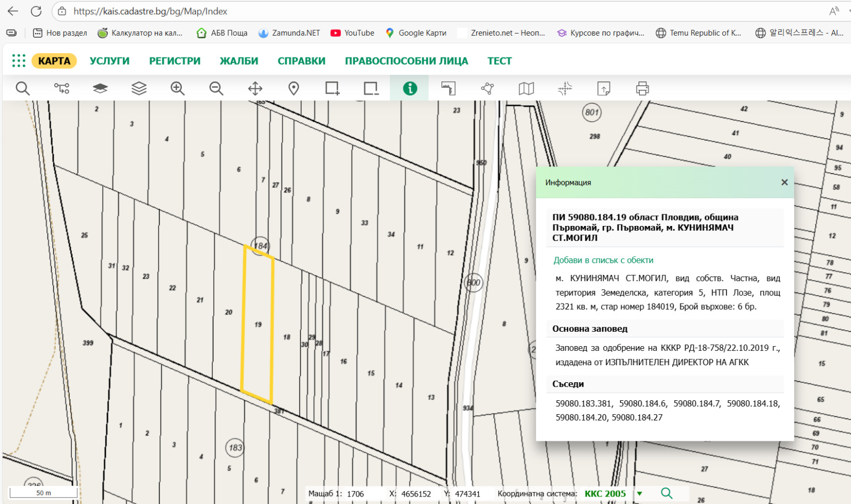Open the СПРАВКИ menu

coord(301,61)
